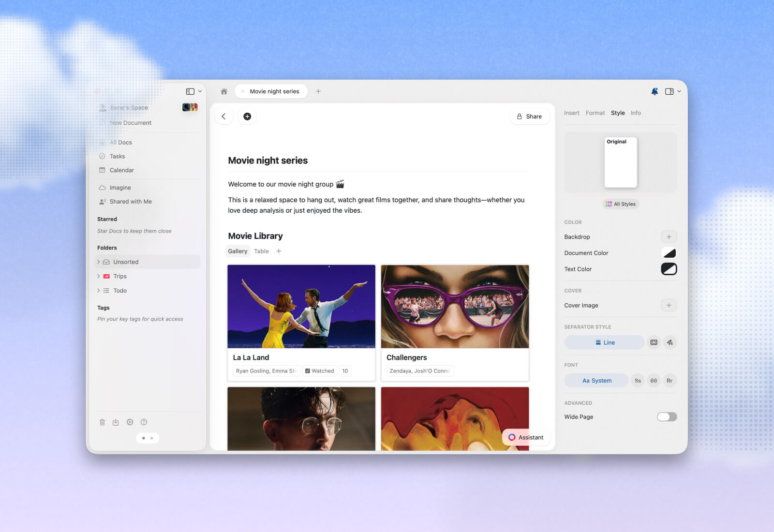Open the Challengers card title
Viewport: 774px width, 532px height.
(407, 357)
